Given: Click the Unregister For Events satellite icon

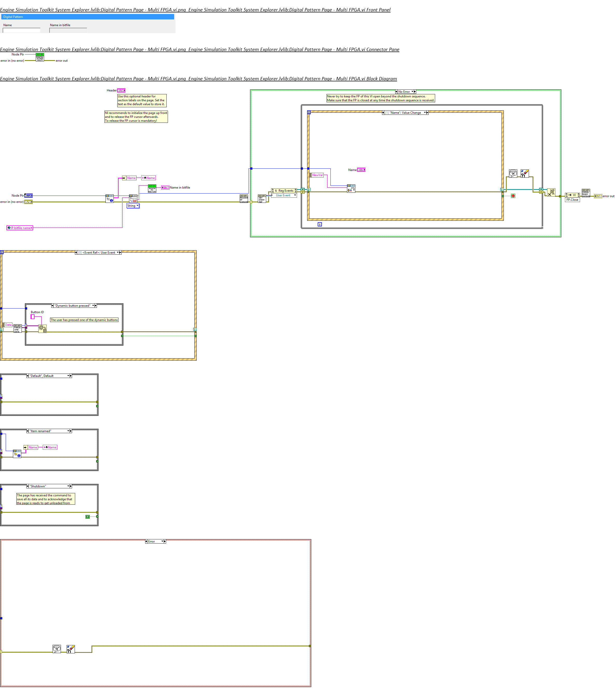Looking at the screenshot, I should click(551, 192).
